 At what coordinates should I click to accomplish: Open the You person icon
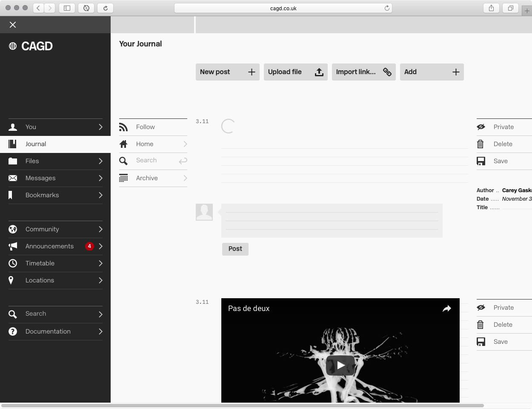[13, 127]
